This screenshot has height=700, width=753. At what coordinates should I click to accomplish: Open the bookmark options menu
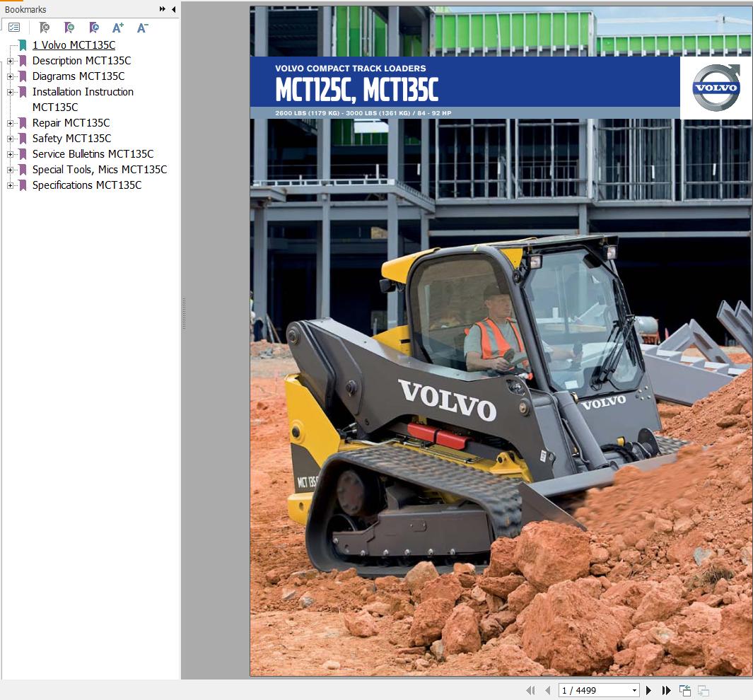(13, 27)
